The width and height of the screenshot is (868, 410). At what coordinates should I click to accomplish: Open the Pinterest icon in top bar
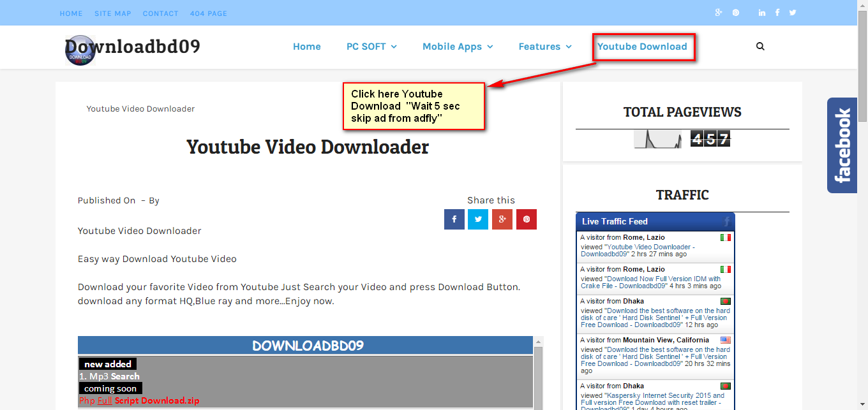736,13
